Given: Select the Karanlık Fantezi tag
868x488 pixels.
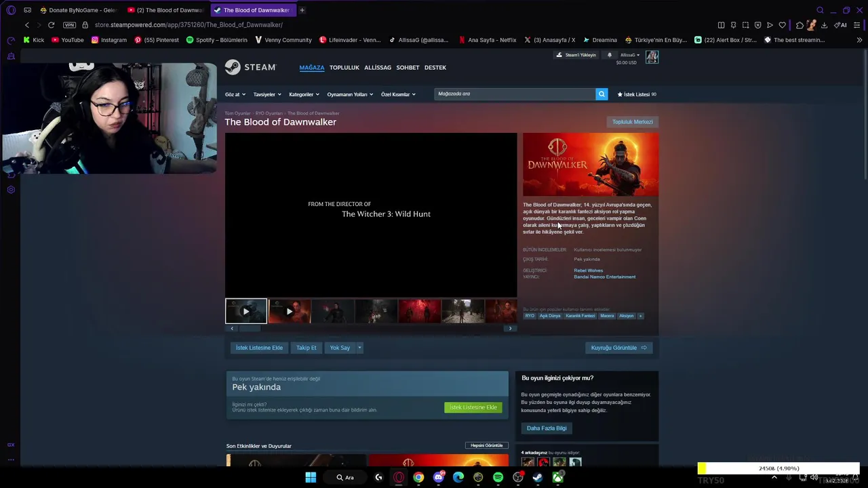Looking at the screenshot, I should (580, 316).
